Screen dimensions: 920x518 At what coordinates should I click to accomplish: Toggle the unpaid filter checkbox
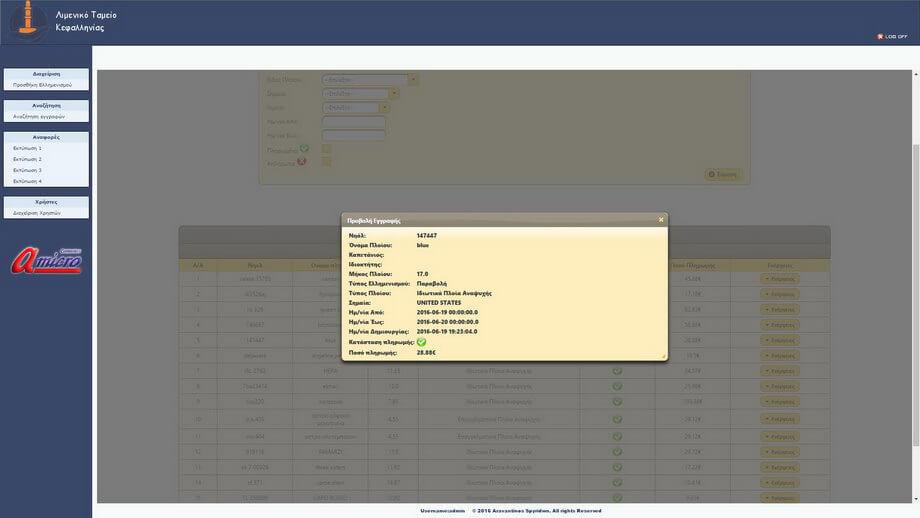click(326, 161)
